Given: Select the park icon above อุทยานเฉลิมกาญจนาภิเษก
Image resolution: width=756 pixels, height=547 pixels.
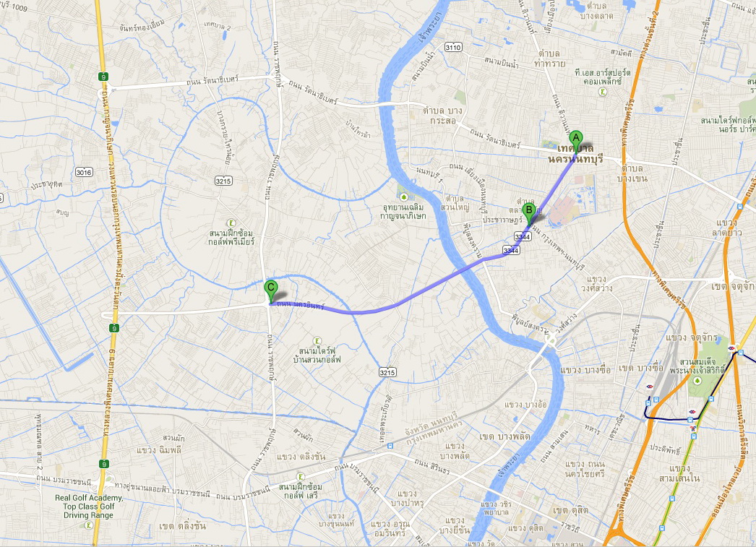Looking at the screenshot, I should pos(403,197).
